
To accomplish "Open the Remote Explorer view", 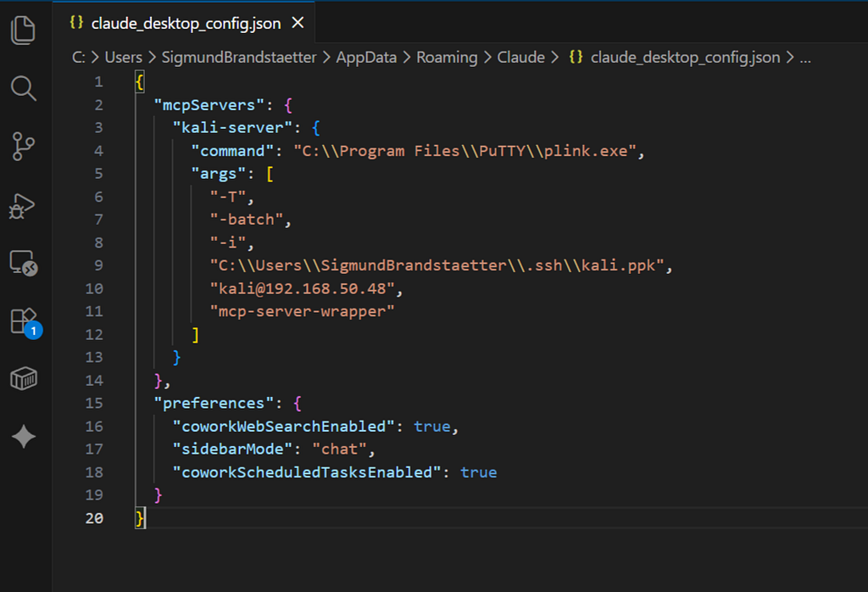I will click(x=23, y=263).
